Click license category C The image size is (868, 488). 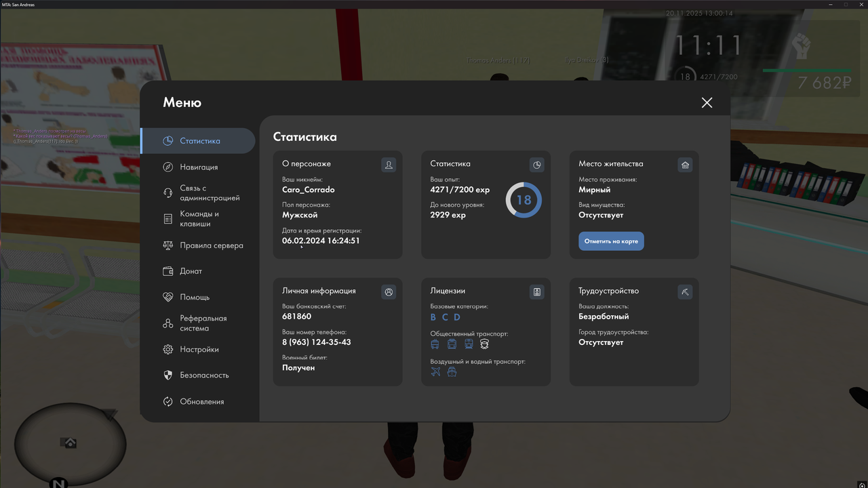point(445,317)
